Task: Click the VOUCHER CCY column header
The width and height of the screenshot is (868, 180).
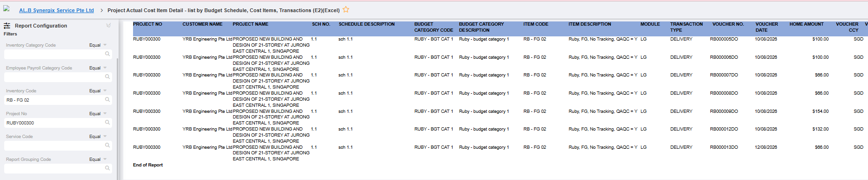Action: click(x=847, y=27)
